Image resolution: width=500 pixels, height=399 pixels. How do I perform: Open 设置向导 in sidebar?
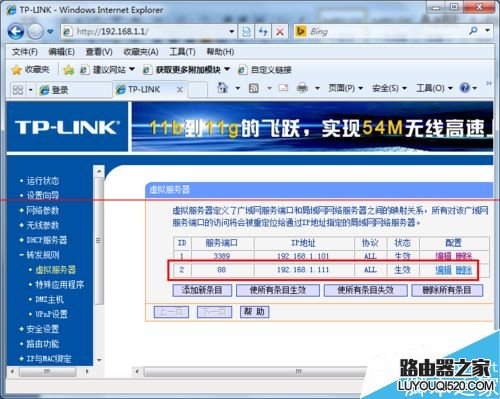(x=43, y=195)
